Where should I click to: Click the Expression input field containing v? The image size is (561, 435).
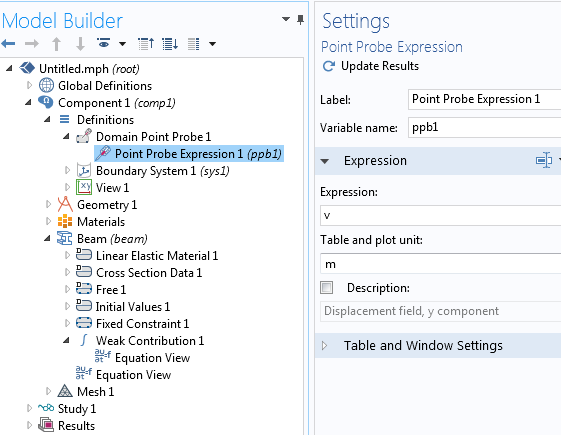click(x=440, y=215)
